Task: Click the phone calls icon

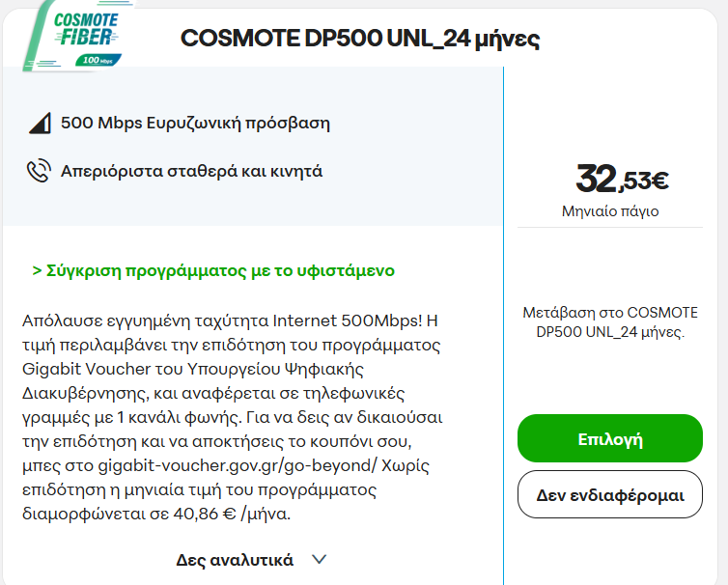Action: click(x=39, y=171)
